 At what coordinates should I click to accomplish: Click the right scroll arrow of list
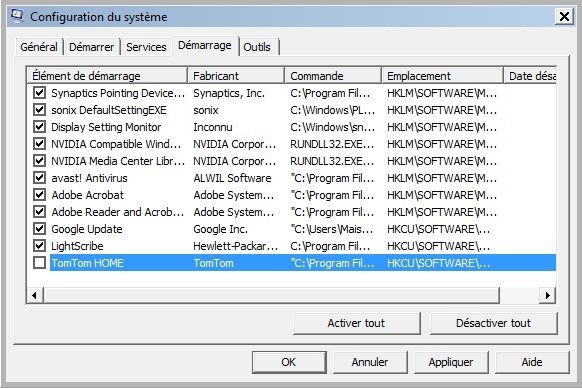(547, 296)
